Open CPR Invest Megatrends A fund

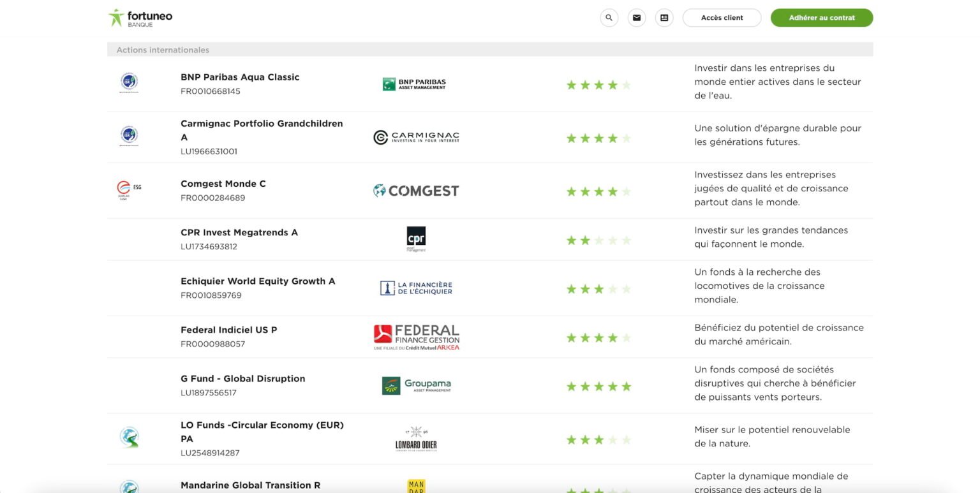coord(239,232)
